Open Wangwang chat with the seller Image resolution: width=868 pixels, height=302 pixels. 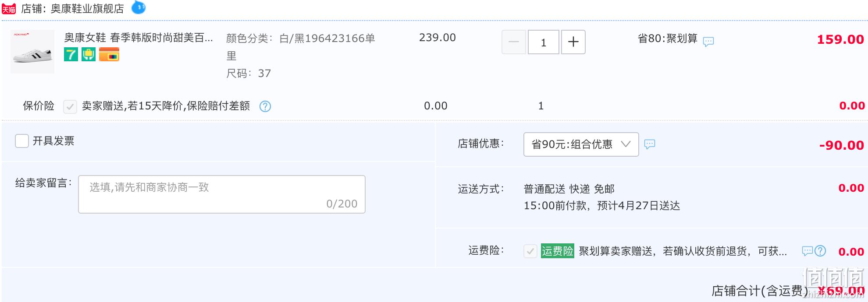(138, 7)
